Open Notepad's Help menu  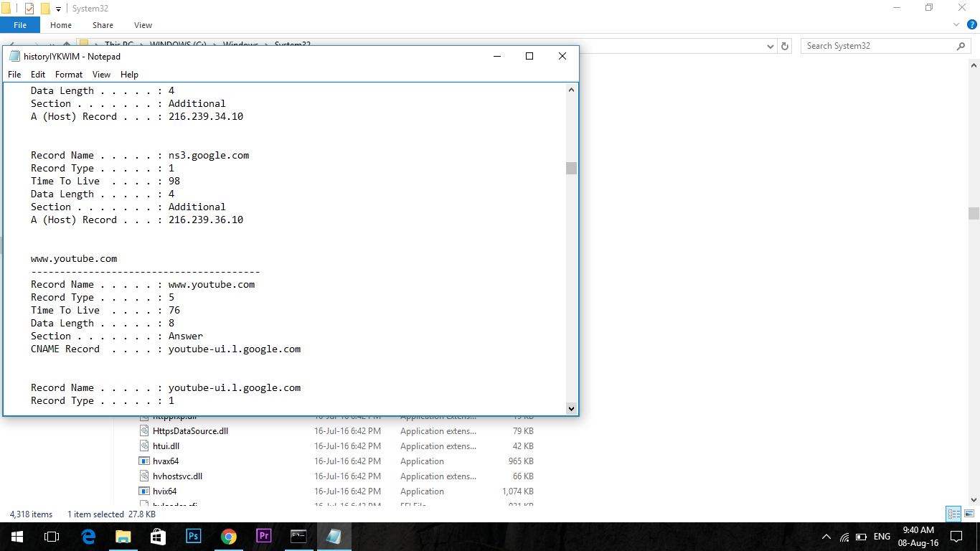click(129, 75)
